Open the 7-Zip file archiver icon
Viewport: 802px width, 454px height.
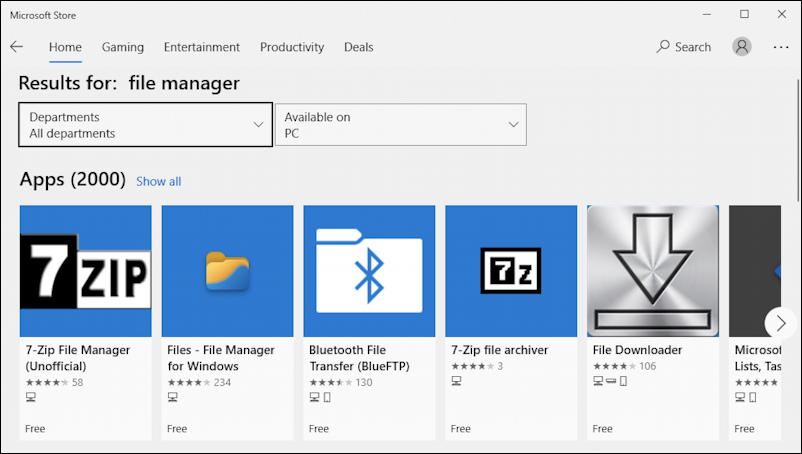(x=511, y=271)
